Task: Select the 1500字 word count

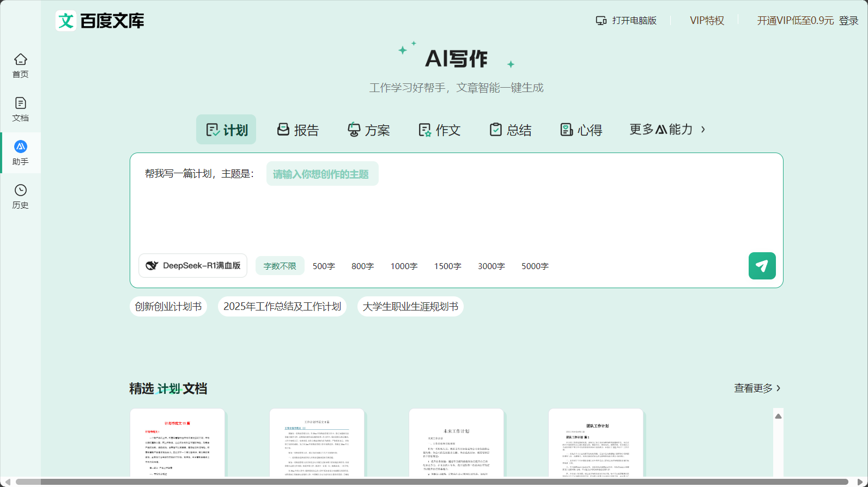Action: click(x=447, y=266)
